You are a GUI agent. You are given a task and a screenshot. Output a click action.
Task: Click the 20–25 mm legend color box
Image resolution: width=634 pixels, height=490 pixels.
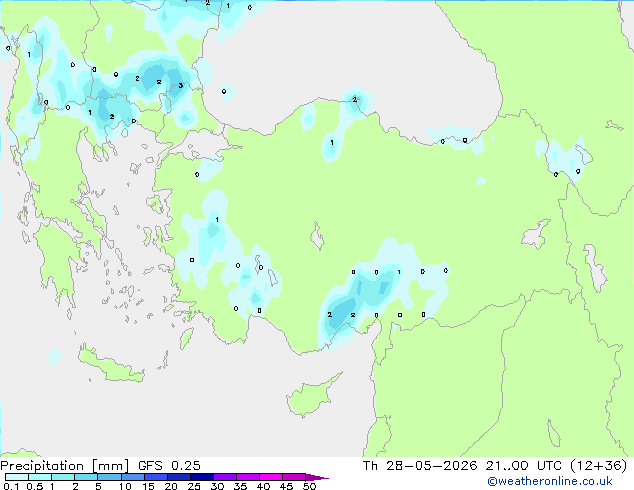[179, 477]
